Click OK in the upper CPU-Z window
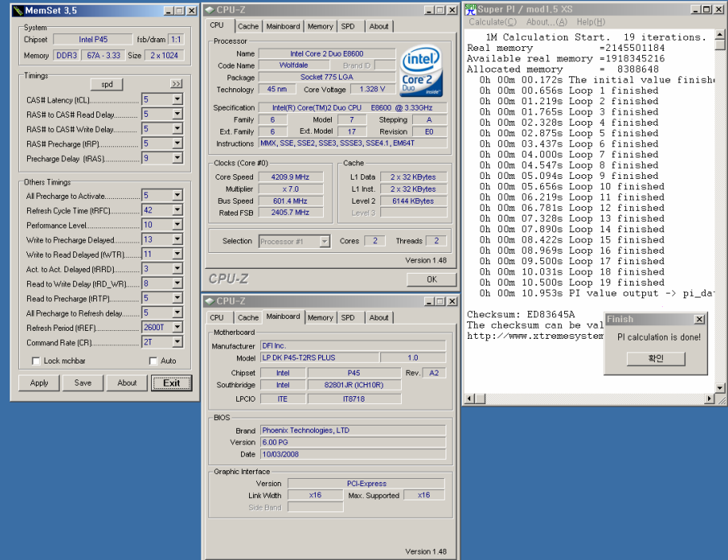The height and width of the screenshot is (560, 728). coord(431,279)
